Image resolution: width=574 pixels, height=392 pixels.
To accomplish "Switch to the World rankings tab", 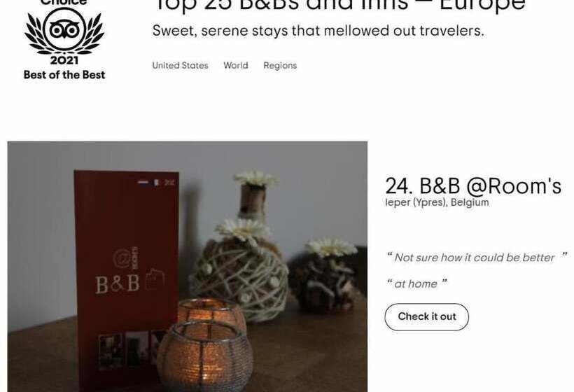I will 236,66.
